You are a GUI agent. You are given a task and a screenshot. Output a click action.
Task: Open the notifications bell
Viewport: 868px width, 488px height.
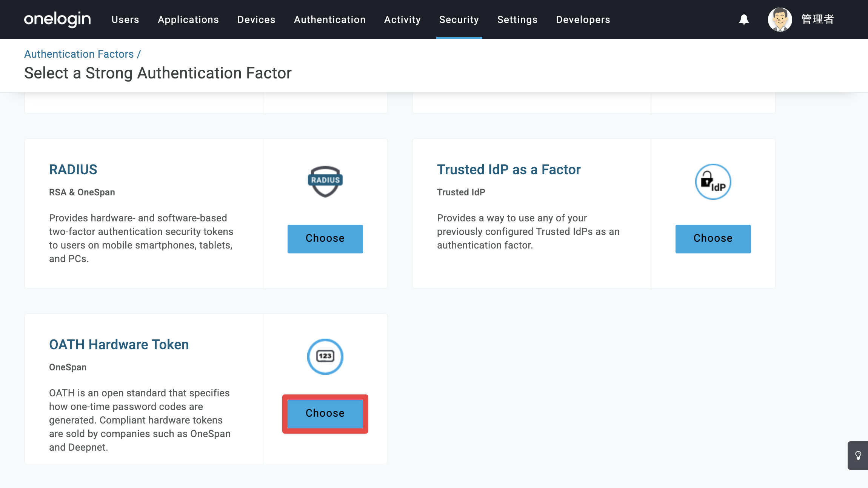[x=744, y=19]
